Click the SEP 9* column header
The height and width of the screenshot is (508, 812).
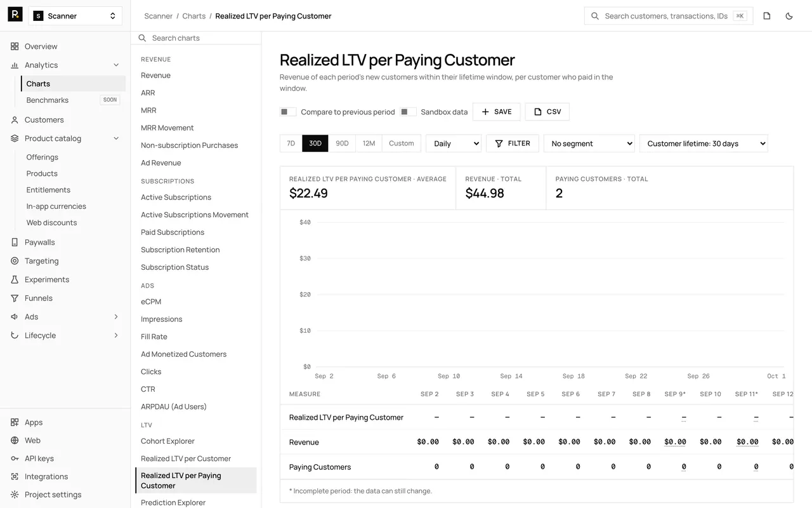click(675, 394)
